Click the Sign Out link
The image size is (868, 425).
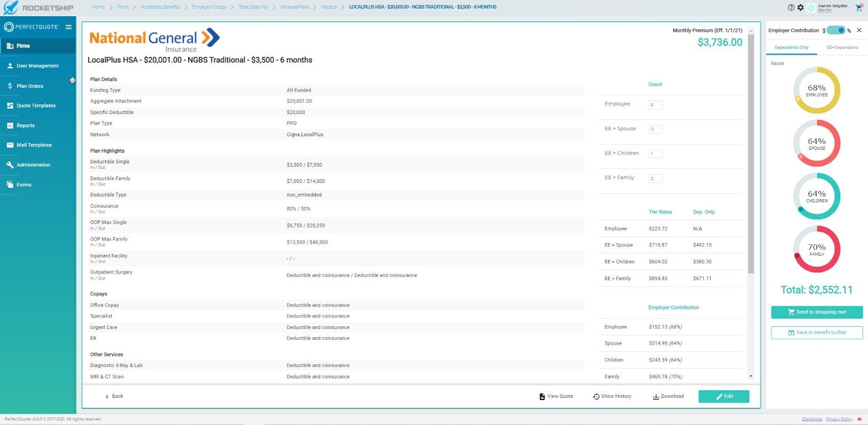pyautogui.click(x=825, y=10)
